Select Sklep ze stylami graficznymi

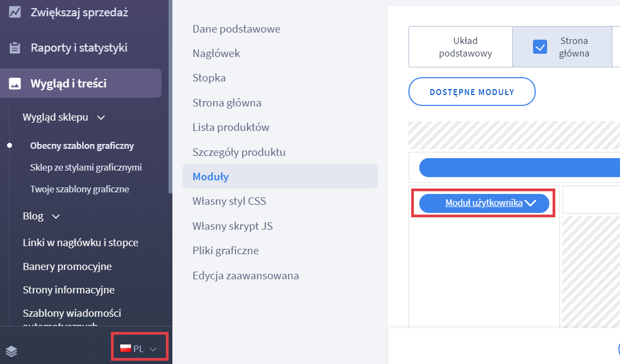click(86, 167)
